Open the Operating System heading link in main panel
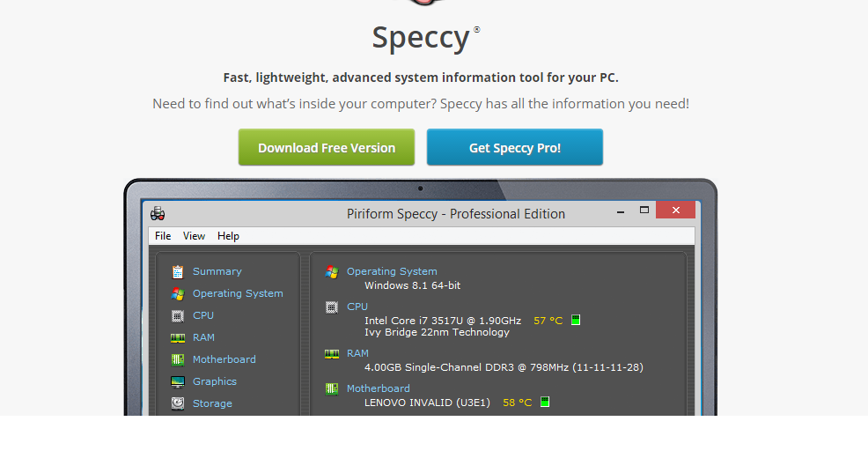The width and height of the screenshot is (868, 473). click(392, 271)
